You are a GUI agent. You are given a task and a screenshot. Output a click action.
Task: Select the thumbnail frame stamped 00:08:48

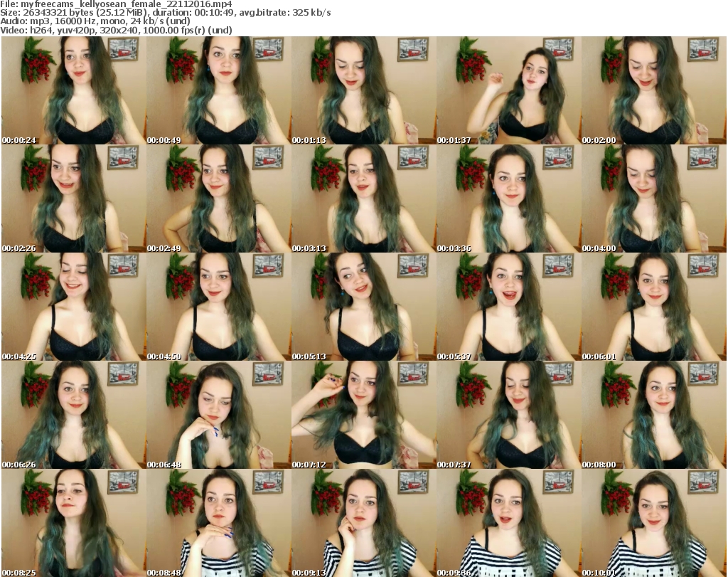(219, 523)
